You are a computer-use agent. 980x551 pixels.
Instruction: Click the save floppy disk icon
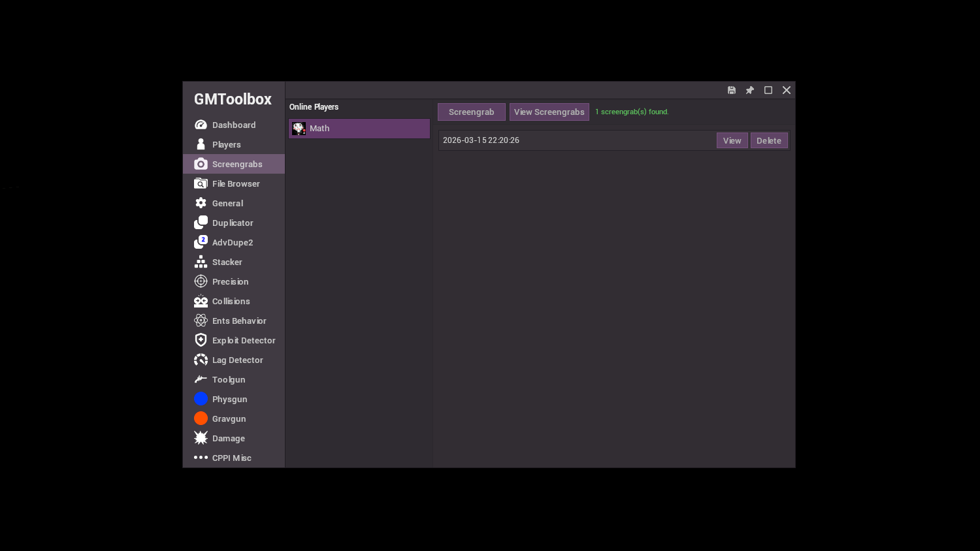coord(732,90)
